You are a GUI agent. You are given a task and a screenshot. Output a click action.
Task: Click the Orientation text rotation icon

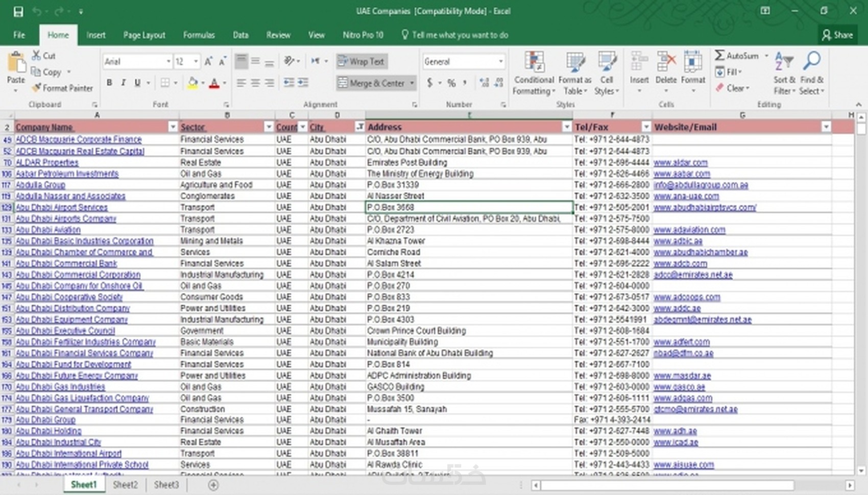click(x=290, y=61)
